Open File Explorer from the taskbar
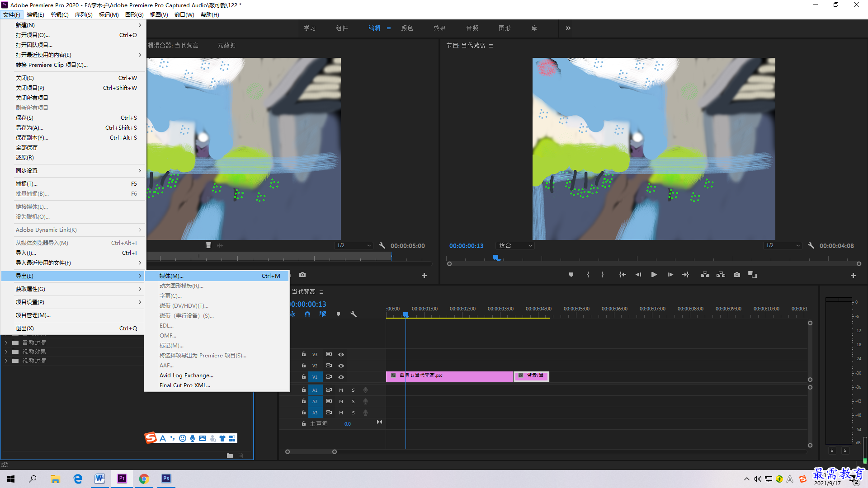 (x=55, y=479)
